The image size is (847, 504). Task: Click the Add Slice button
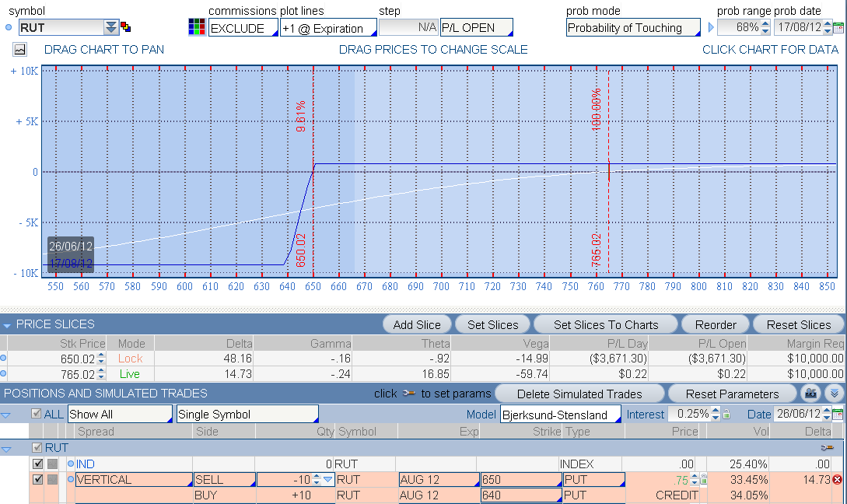417,325
